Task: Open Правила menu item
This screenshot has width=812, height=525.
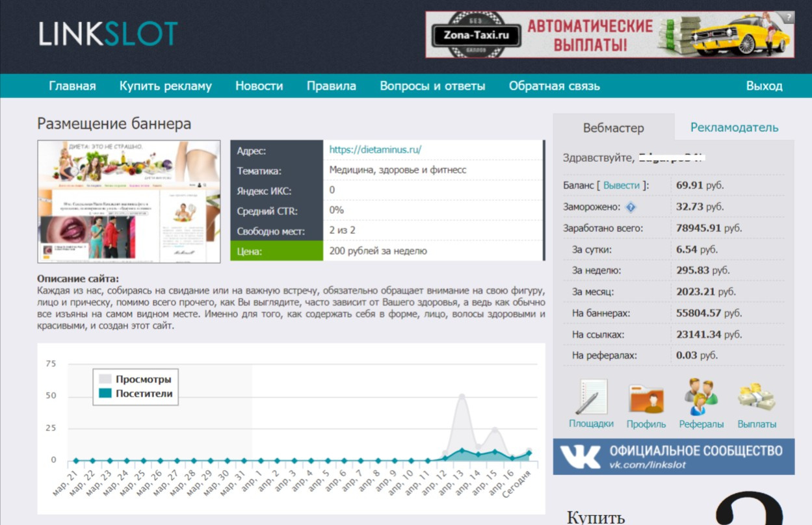Action: point(332,86)
